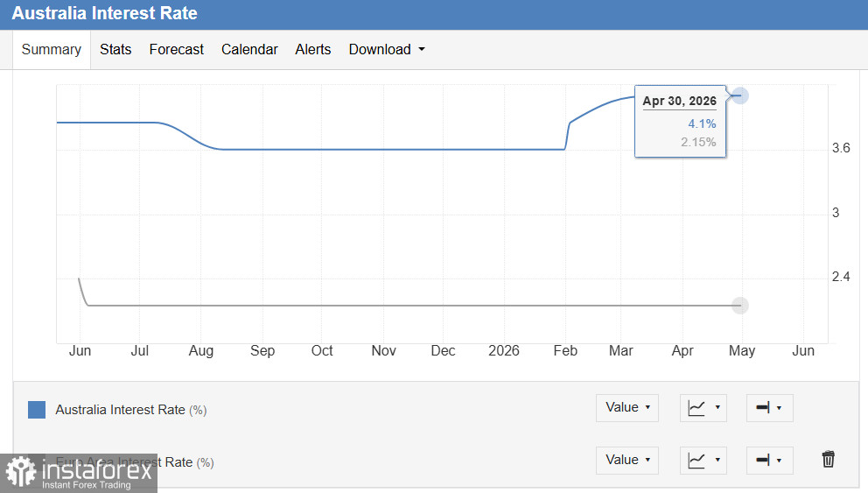This screenshot has width=868, height=493.
Task: Open chart type menu for Euro Area row
Action: tap(703, 461)
